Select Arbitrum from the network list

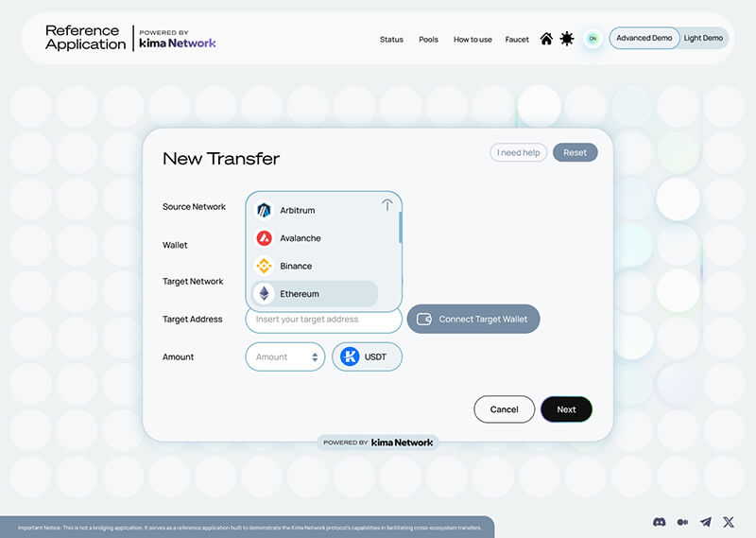(315, 210)
